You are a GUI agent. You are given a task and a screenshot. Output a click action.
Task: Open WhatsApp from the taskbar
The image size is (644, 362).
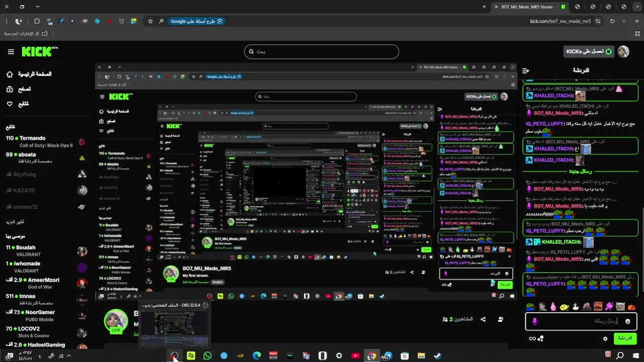pos(208,356)
